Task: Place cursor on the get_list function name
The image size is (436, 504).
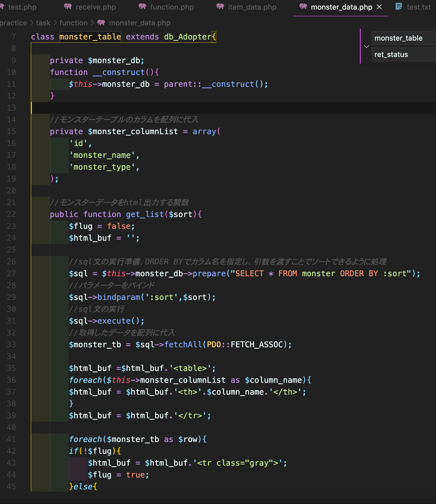Action: click(144, 215)
